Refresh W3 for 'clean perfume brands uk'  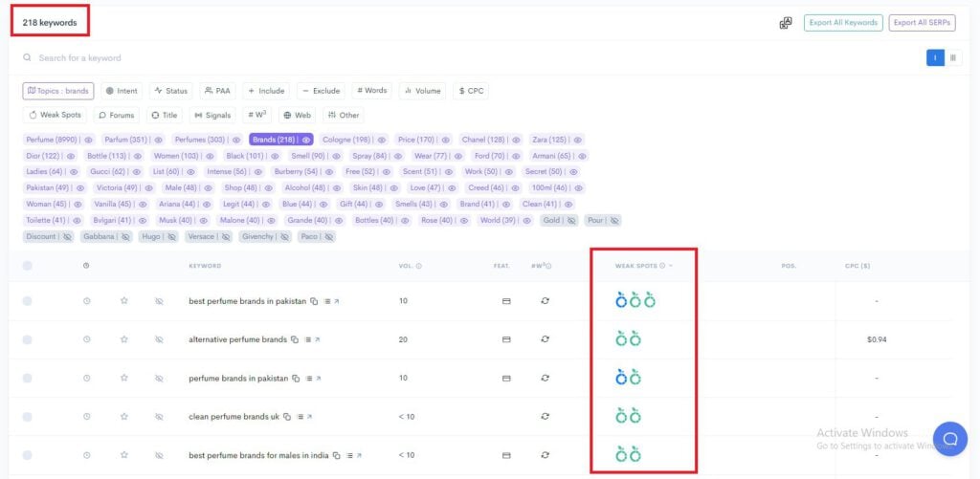545,417
